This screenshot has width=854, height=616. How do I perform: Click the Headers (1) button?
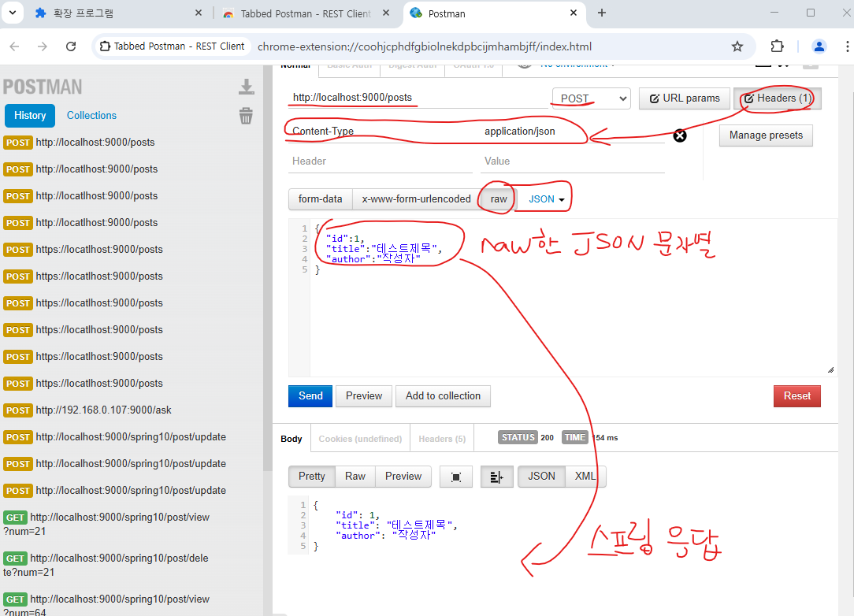(x=778, y=98)
